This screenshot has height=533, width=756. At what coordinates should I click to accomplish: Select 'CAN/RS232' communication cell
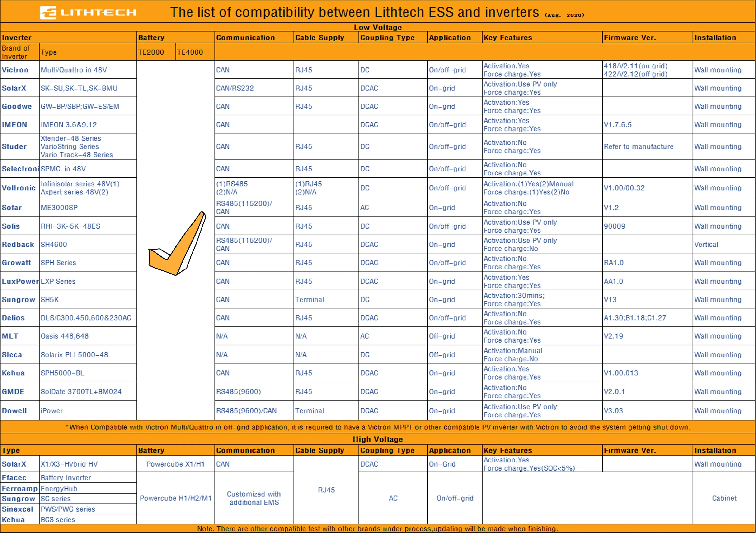coord(254,88)
